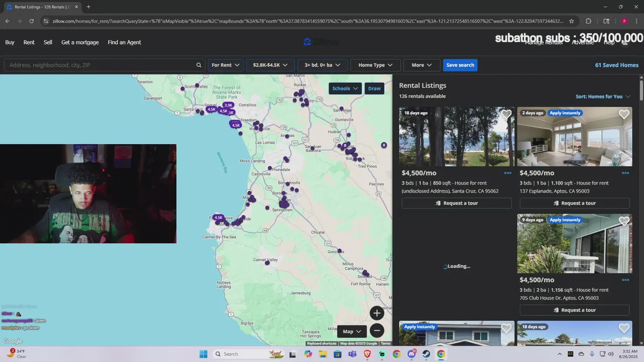Open the browser extensions puzzle icon
The height and width of the screenshot is (362, 644).
click(588, 21)
